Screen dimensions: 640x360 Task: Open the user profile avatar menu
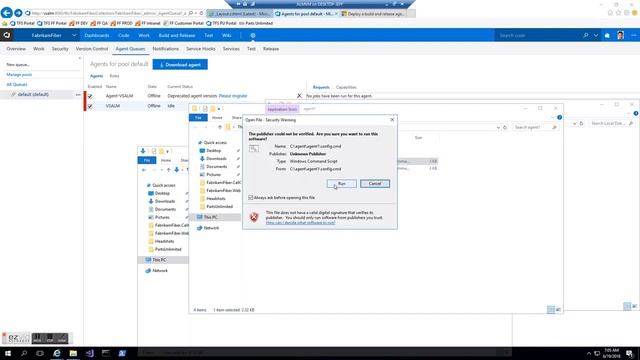click(620, 36)
